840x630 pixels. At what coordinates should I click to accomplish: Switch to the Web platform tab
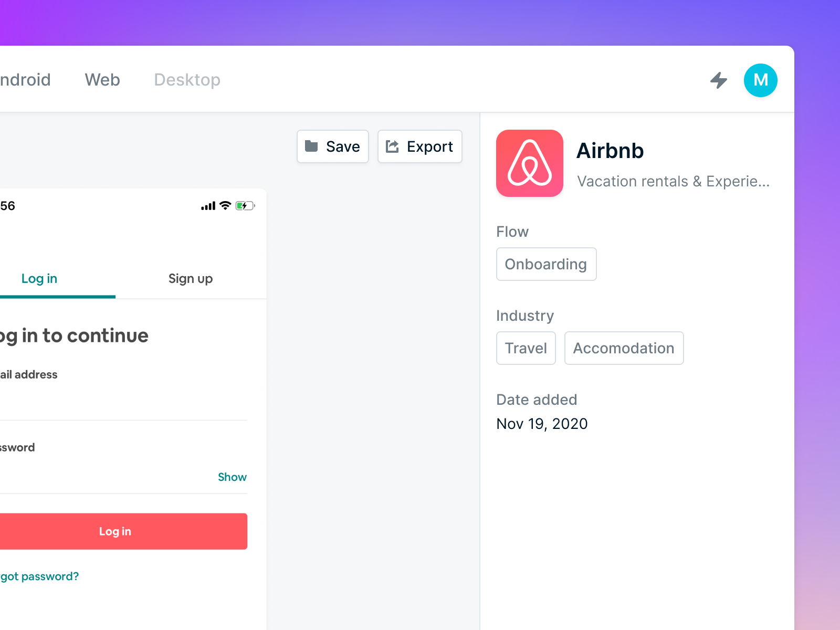pos(102,80)
